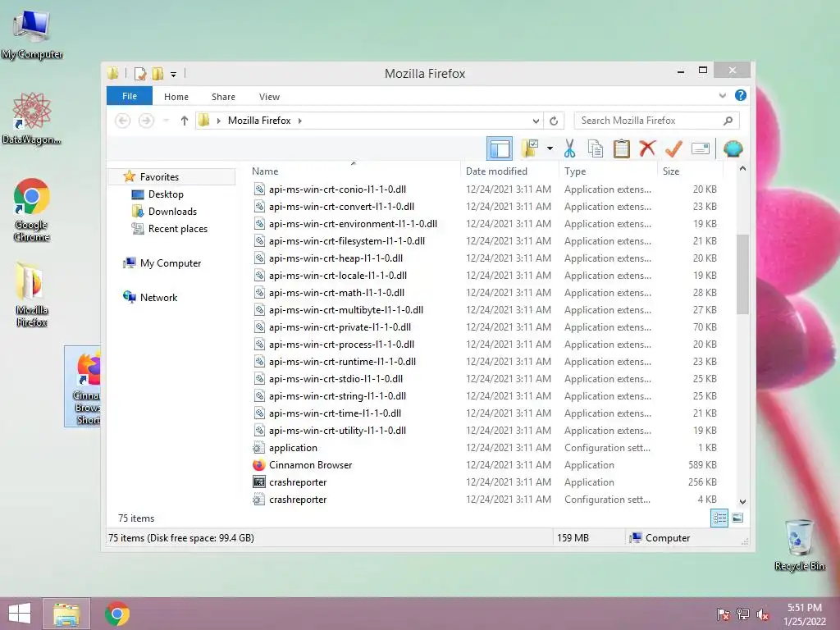The height and width of the screenshot is (630, 840).
Task: Select My Computer in navigation pane
Action: [171, 263]
